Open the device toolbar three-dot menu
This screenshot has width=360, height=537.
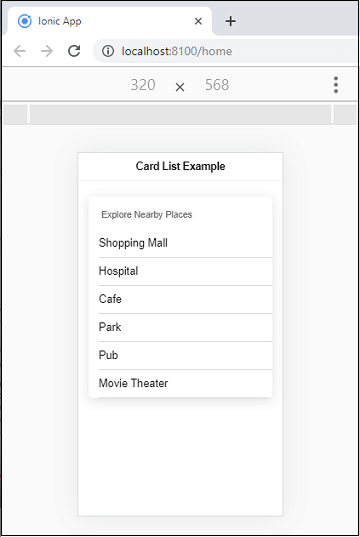[x=336, y=85]
